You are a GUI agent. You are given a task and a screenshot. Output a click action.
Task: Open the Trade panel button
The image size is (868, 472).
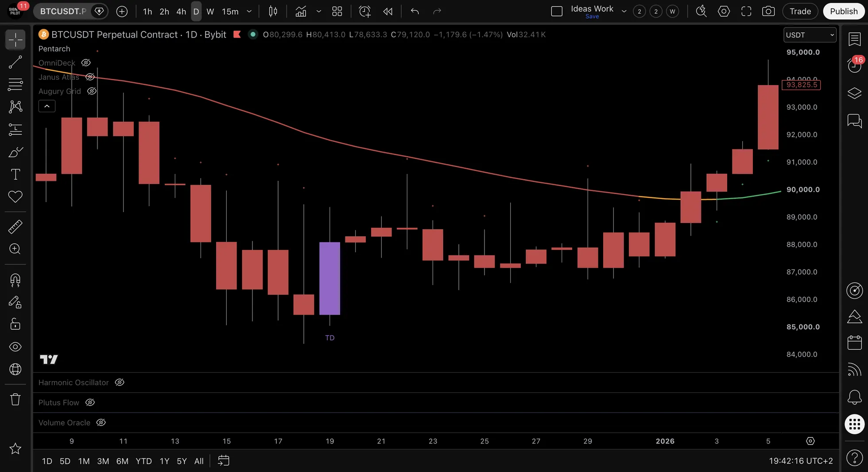point(800,12)
